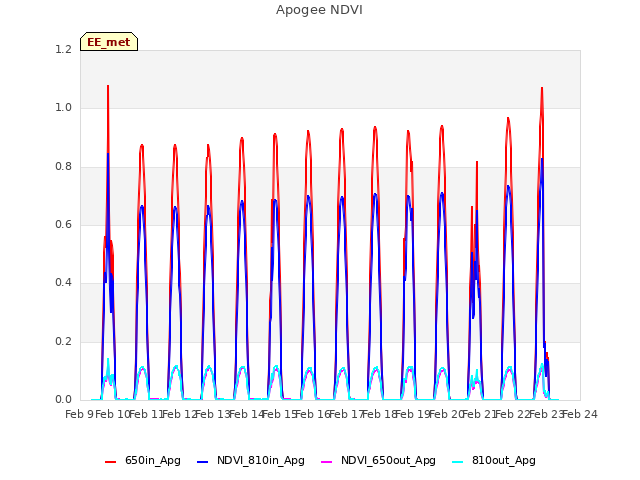Click the magenta NDVI_650out_Apg legend swatch
Screen dimensions: 640x480
(x=327, y=462)
